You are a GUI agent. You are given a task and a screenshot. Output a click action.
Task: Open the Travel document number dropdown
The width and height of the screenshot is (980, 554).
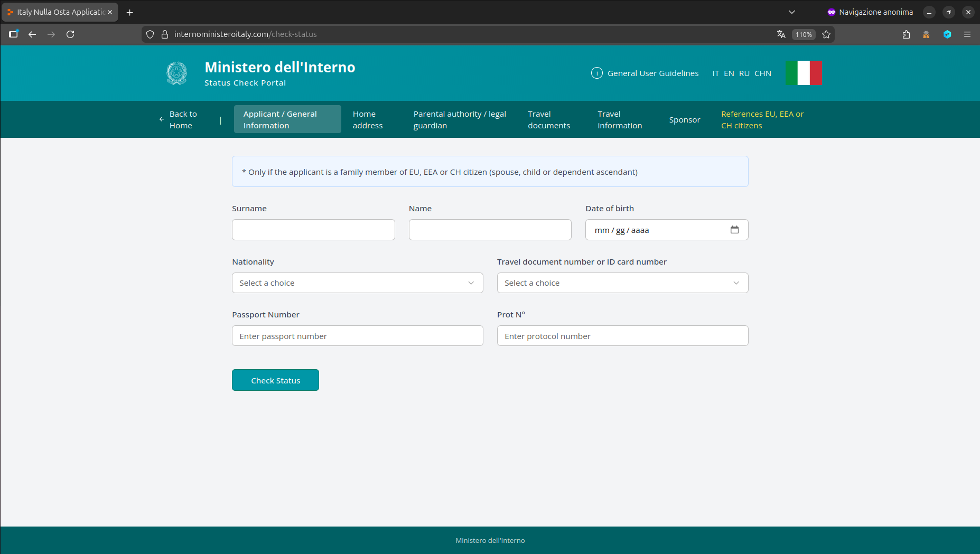point(622,283)
